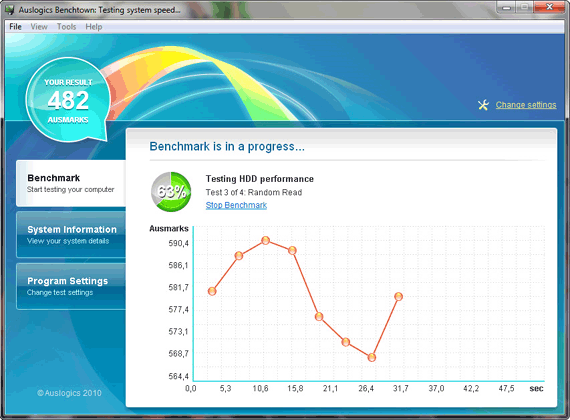Open the Program Settings section
This screenshot has height=420, width=570.
pyautogui.click(x=71, y=286)
